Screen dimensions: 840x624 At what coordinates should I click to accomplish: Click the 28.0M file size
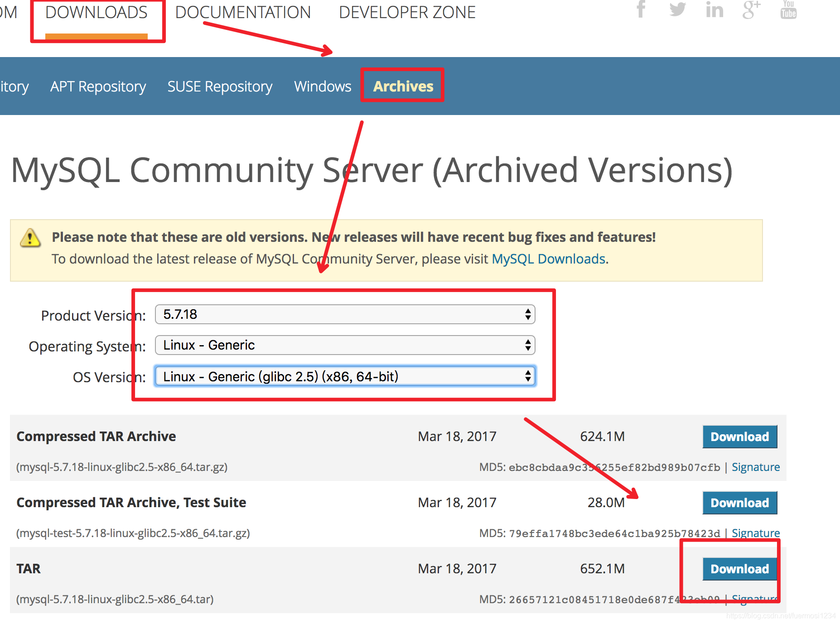(x=606, y=502)
